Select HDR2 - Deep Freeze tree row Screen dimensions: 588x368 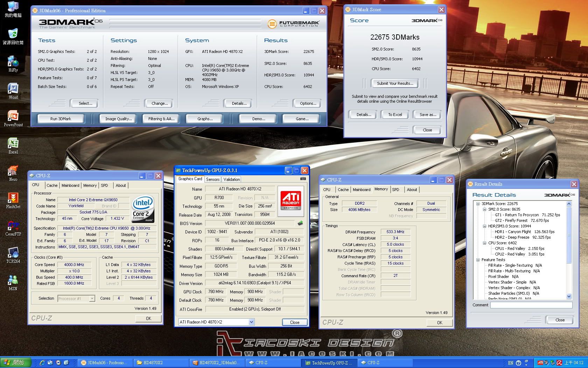point(523,237)
